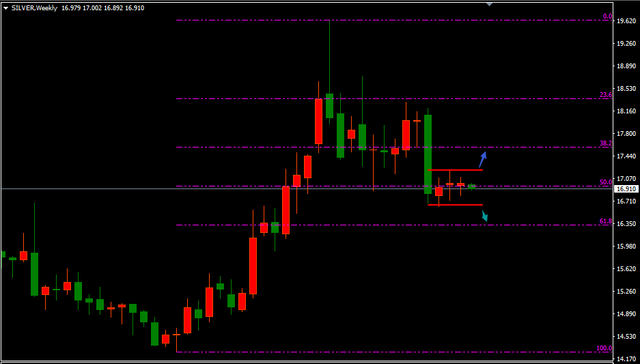Viewport: 640px width, 364px height.
Task: Select the magenta Fibonacci 0.0 dashed line
Action: click(394, 20)
